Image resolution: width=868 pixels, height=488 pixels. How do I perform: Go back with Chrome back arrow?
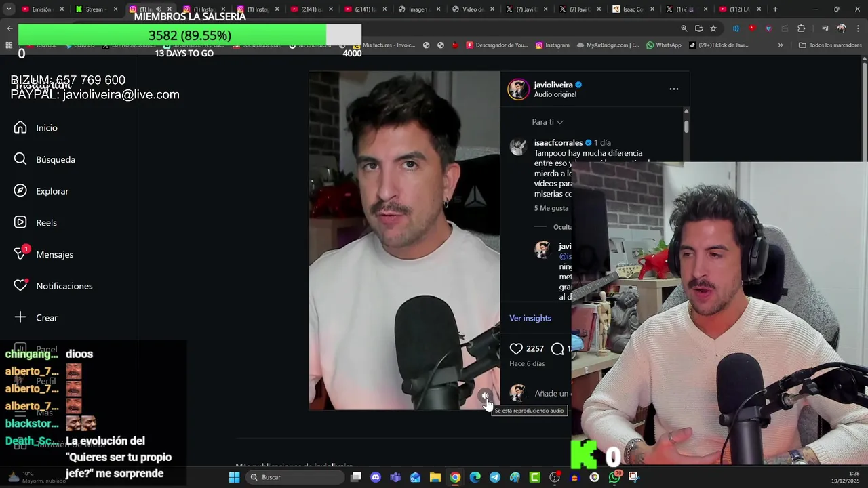[x=9, y=28]
